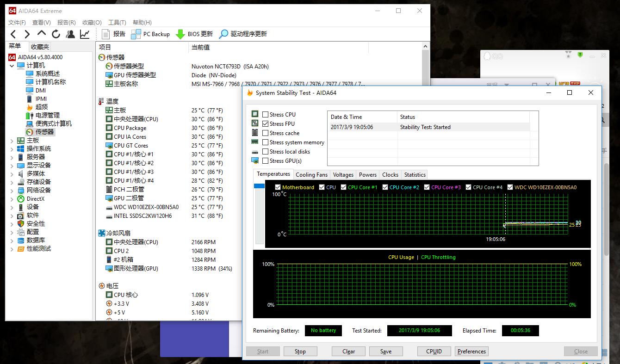Select the Stability Test: Started log row
The width and height of the screenshot is (620, 364).
point(428,127)
